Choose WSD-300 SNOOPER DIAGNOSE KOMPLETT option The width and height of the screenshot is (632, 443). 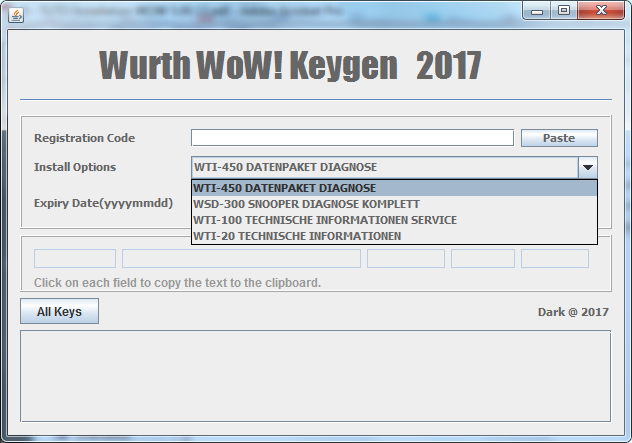pos(394,204)
